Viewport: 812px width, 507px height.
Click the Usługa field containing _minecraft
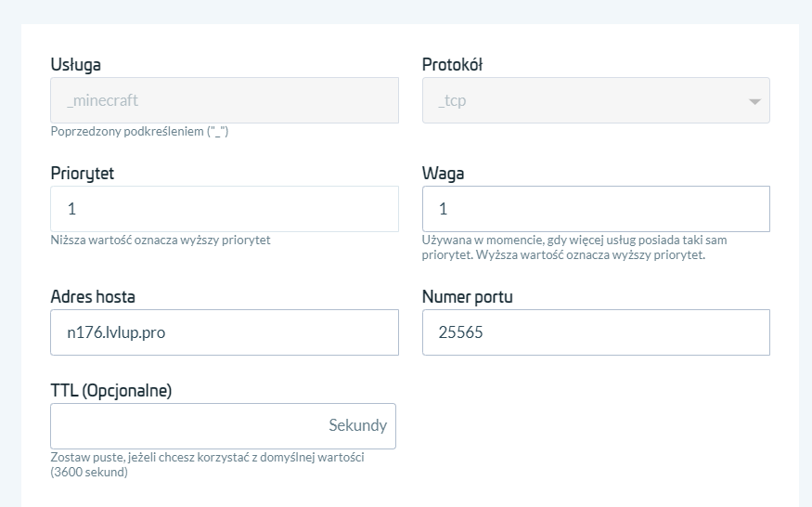click(224, 100)
